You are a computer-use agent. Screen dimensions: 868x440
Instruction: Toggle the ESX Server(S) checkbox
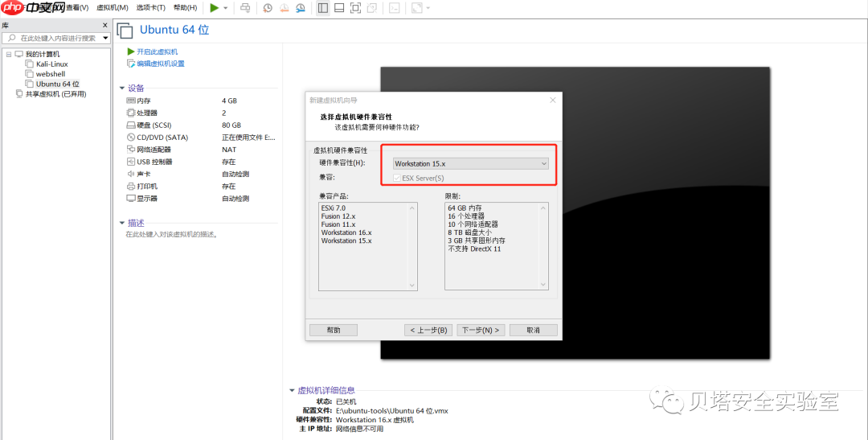pyautogui.click(x=397, y=179)
